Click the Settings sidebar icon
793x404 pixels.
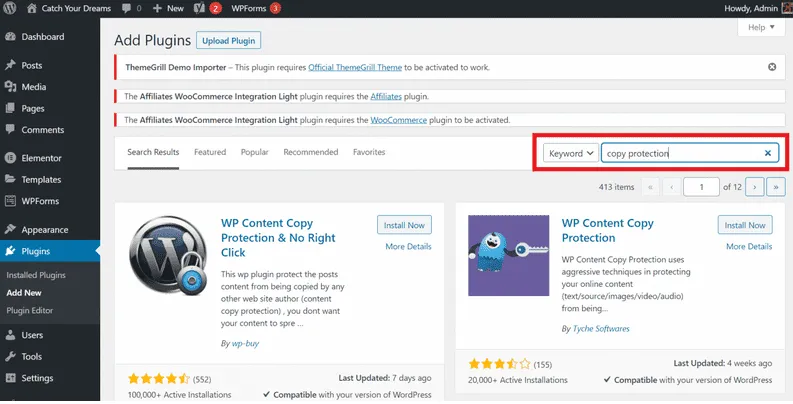pos(10,378)
